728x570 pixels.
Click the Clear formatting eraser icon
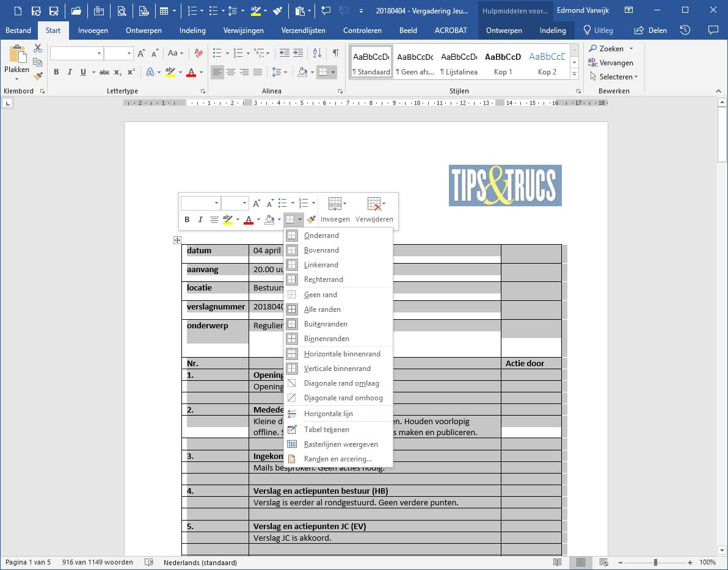point(198,53)
